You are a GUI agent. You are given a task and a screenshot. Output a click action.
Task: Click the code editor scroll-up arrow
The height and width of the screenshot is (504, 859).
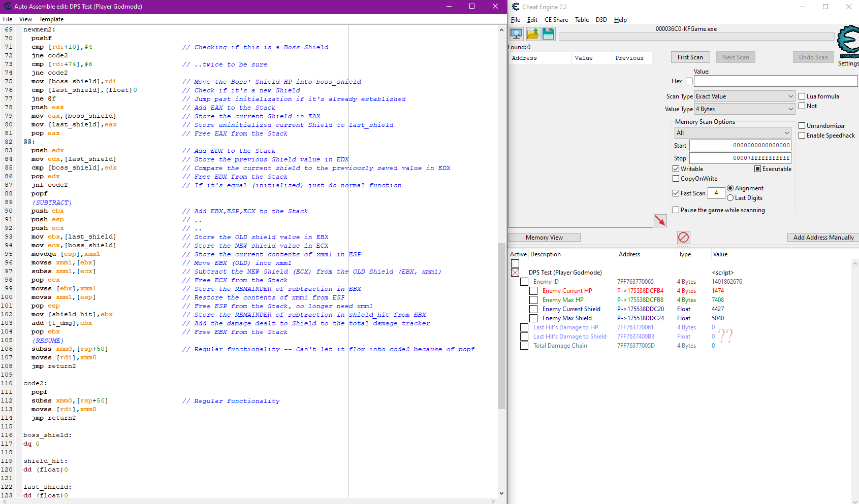point(501,30)
